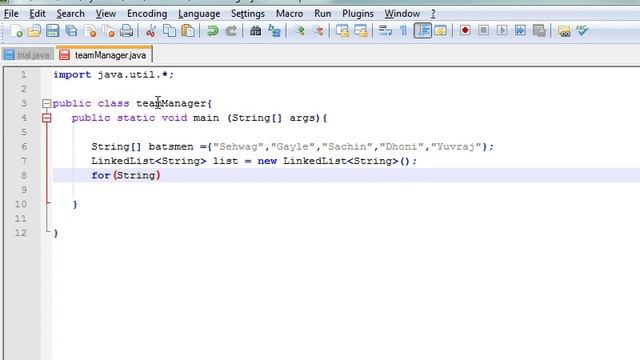Undo the last edit with green arrow
This screenshot has width=640, height=360.
212,31
